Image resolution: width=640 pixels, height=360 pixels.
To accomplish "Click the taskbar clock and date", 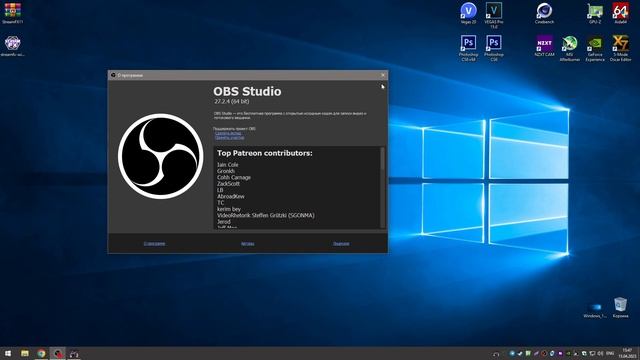I will 627,353.
